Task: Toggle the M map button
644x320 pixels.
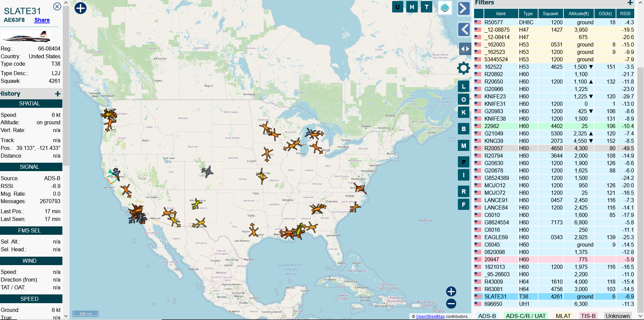Action: pyautogui.click(x=464, y=146)
